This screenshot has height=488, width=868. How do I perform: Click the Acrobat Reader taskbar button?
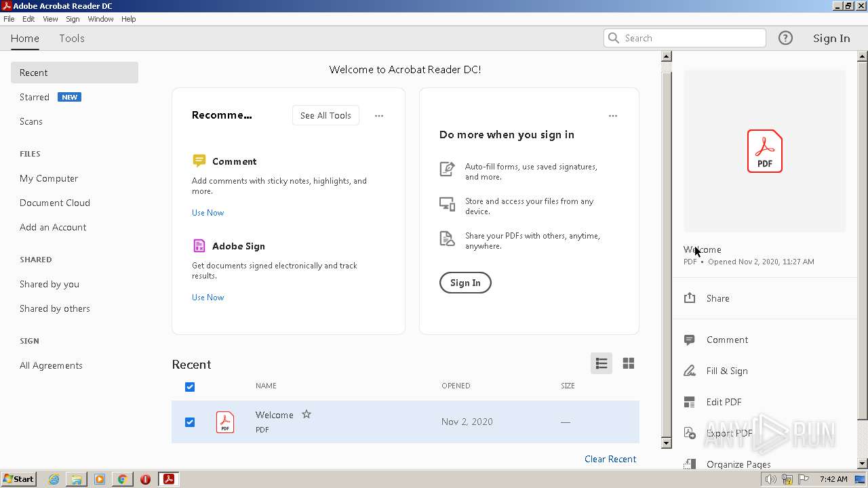click(168, 479)
